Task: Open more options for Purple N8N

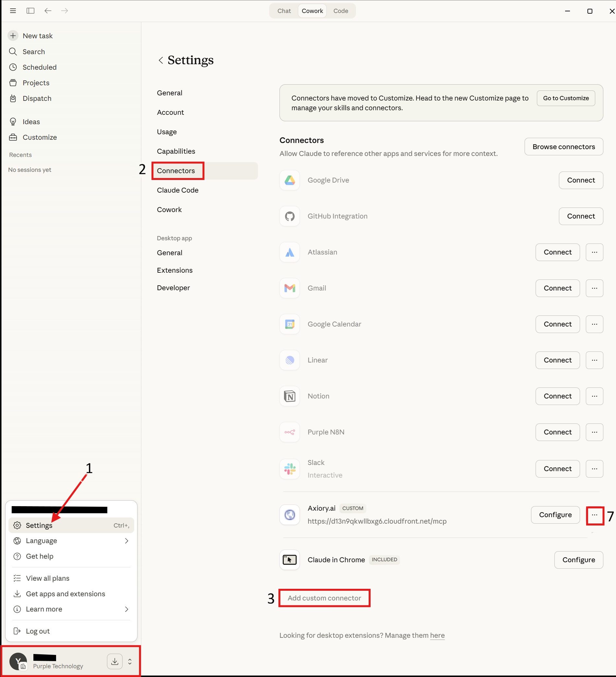Action: (x=595, y=432)
